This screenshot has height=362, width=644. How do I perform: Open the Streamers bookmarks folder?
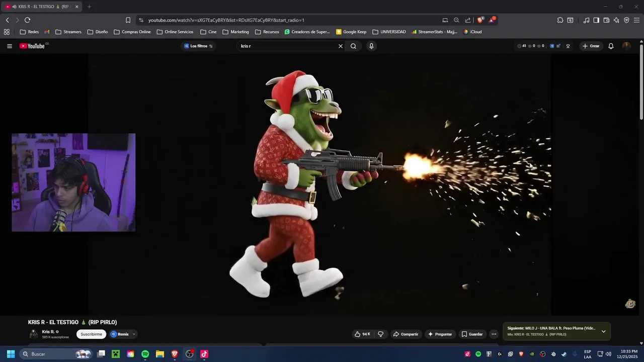68,32
